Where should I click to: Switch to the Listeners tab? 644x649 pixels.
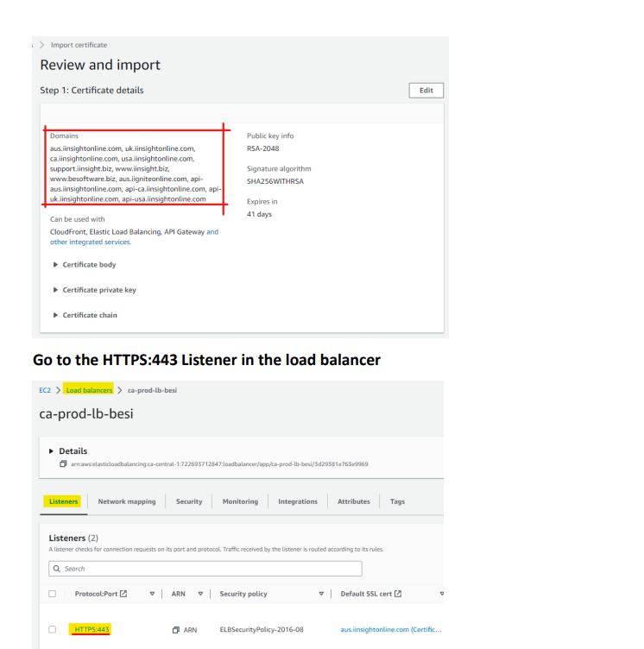tap(63, 501)
